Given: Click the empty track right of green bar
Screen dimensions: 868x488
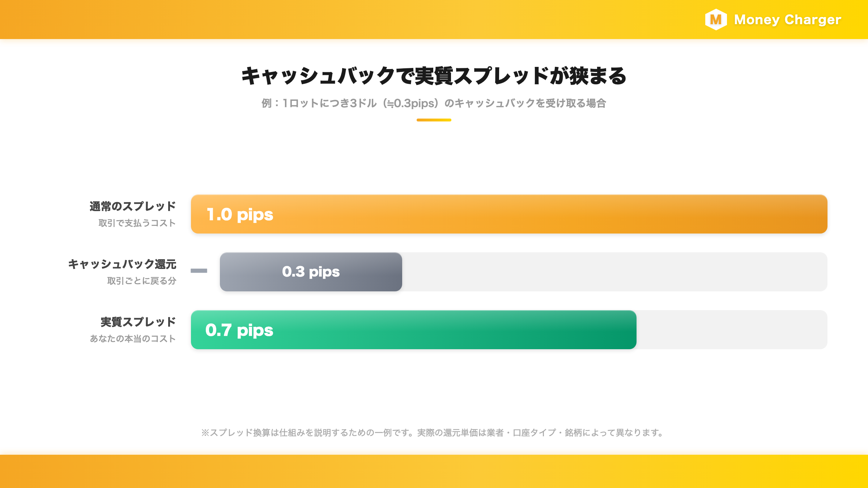Looking at the screenshot, I should click(732, 330).
